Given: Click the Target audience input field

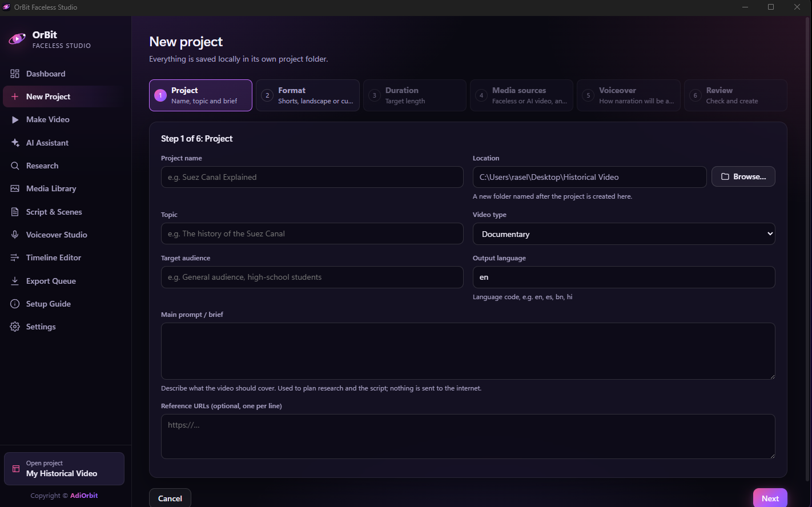Looking at the screenshot, I should click(x=312, y=277).
